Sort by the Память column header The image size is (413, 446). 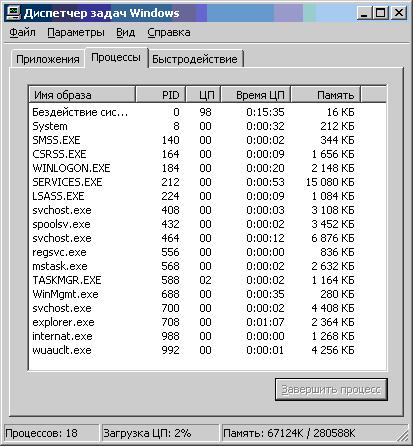coord(326,95)
